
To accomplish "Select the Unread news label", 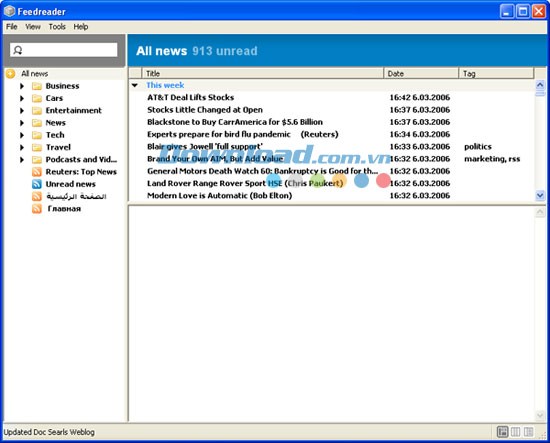I will coord(71,184).
